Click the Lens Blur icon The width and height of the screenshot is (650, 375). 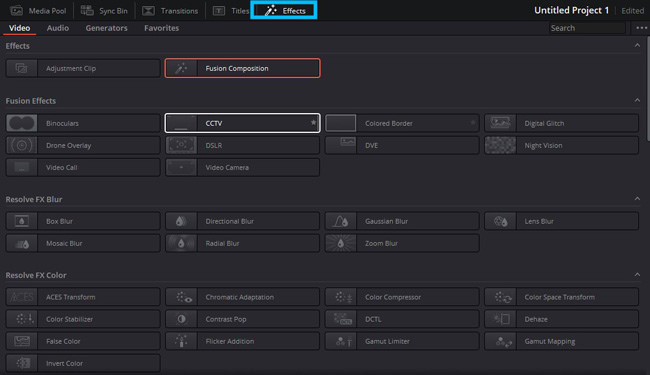[x=500, y=221]
